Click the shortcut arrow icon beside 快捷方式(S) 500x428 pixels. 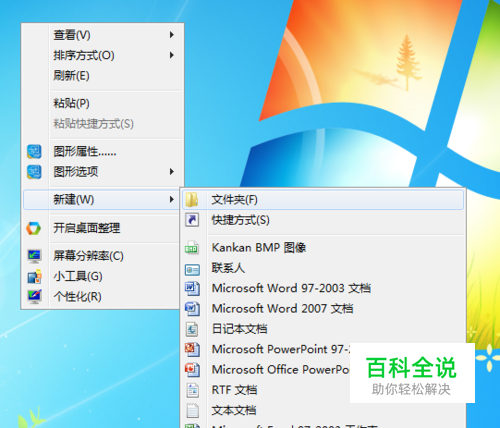coord(192,220)
